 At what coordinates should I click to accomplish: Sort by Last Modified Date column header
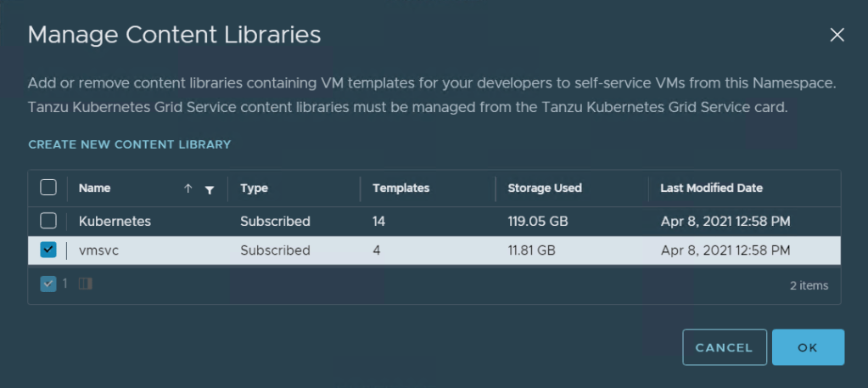click(x=711, y=188)
